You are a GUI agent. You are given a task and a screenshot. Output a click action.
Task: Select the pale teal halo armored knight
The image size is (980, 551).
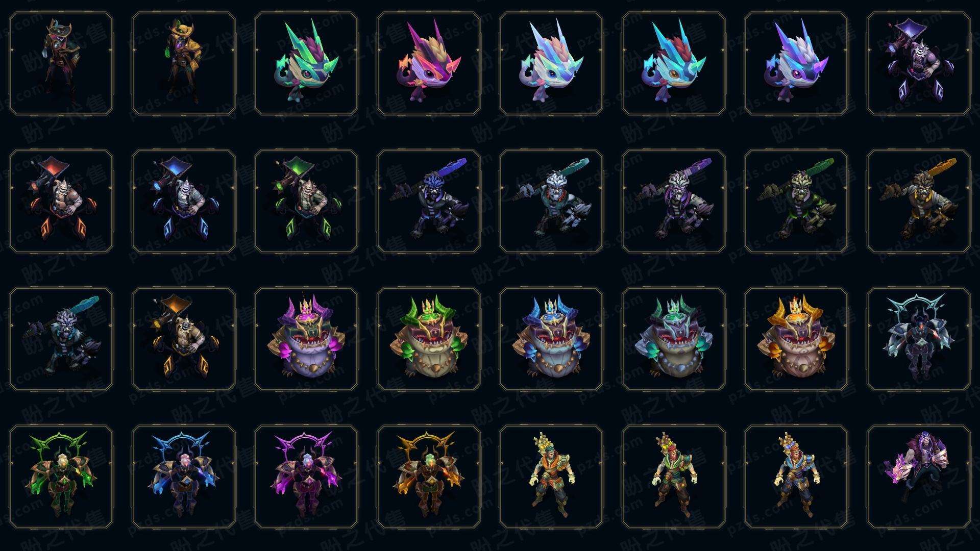tap(919, 339)
